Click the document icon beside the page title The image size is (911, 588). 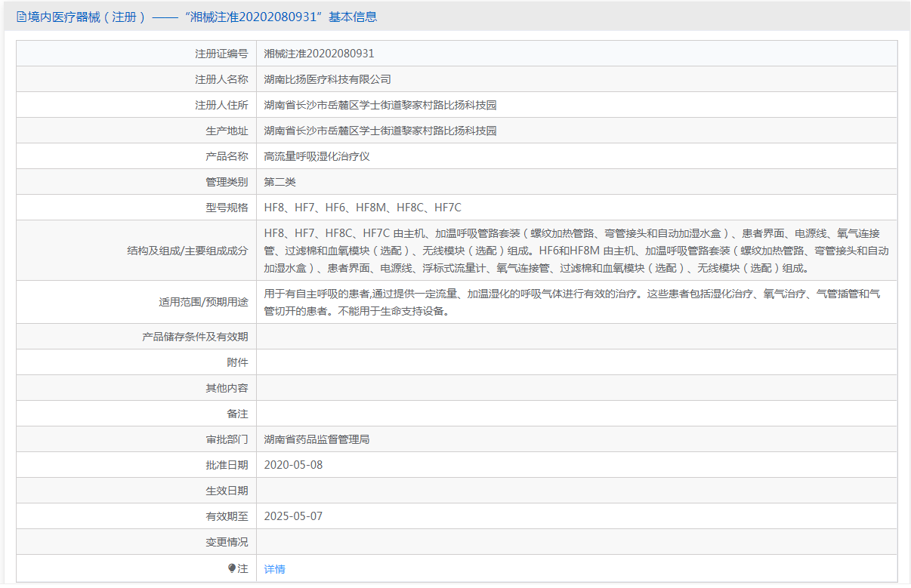pos(21,17)
